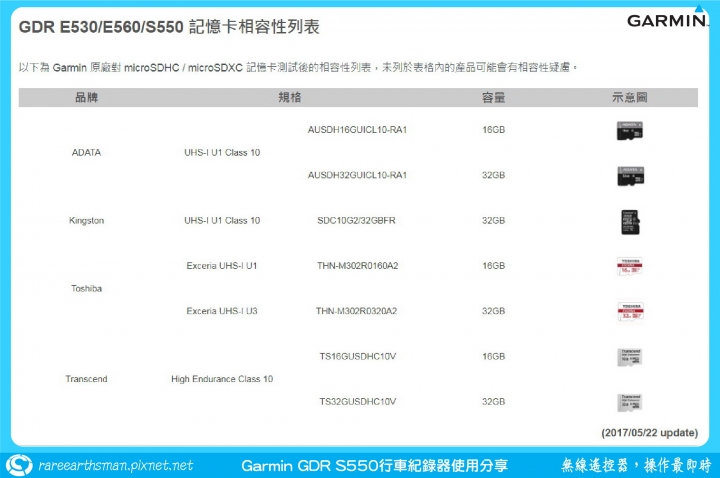Click the Toshiba 32GB card image
The image size is (720, 478).
click(630, 312)
